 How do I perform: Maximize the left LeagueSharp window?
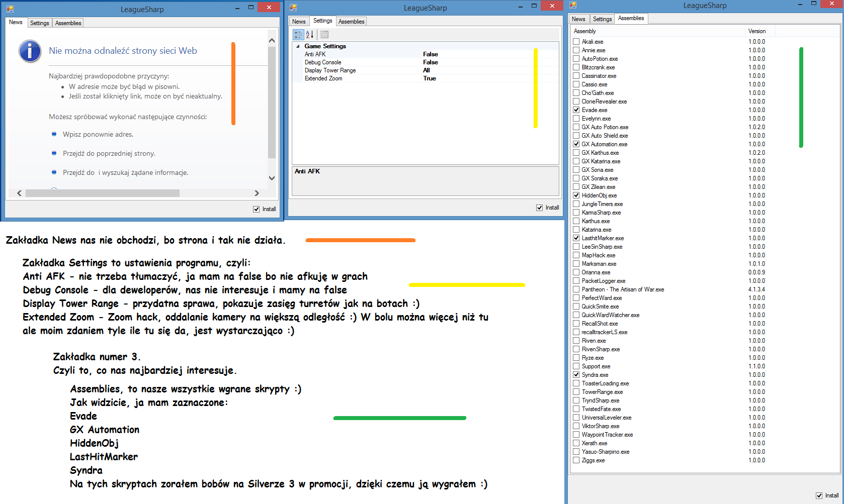coord(251,7)
